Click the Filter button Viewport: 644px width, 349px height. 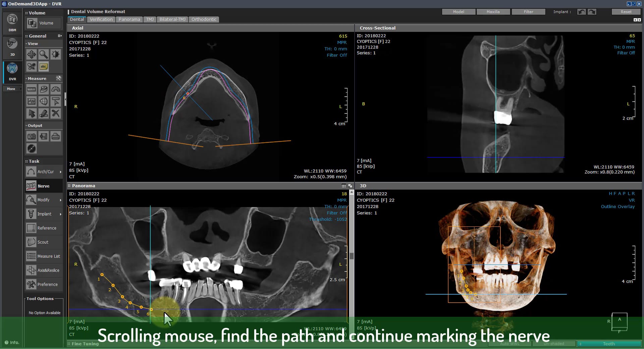529,12
